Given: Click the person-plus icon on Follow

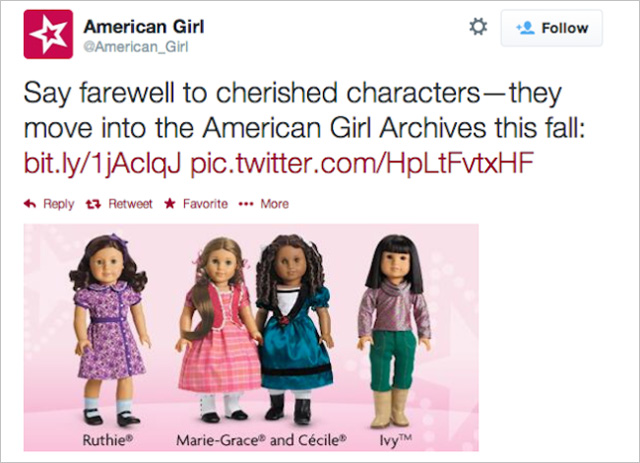Looking at the screenshot, I should [x=525, y=28].
